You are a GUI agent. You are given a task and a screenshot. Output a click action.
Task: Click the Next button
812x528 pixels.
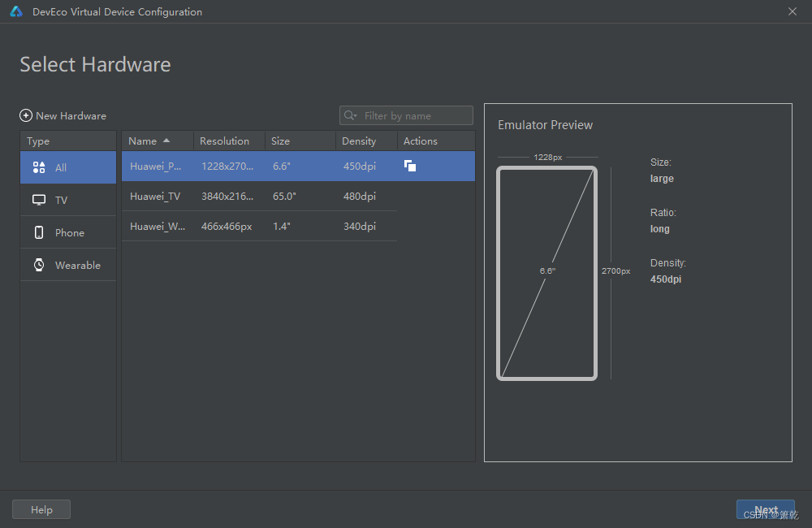[x=766, y=509]
